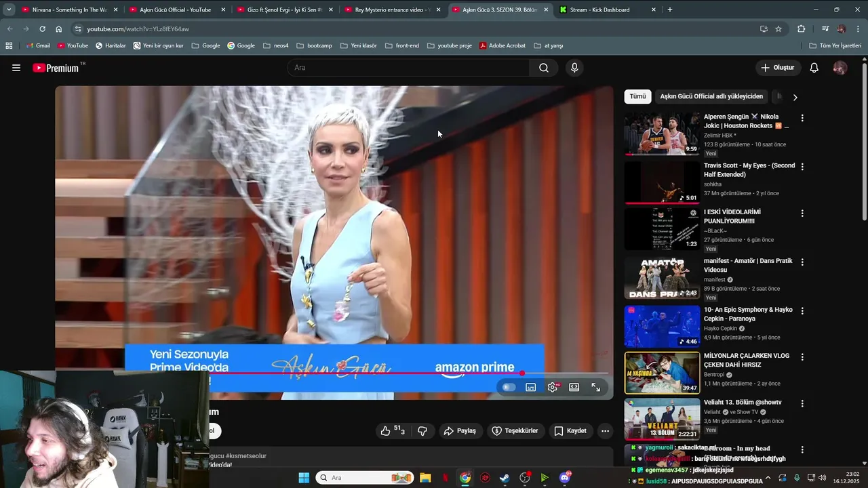Open options for the Alperen Şengün video
Image resolution: width=868 pixels, height=488 pixels.
[x=802, y=118]
